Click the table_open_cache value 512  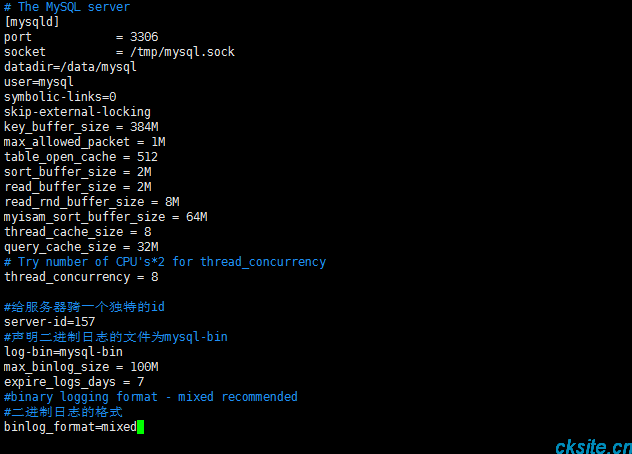coord(147,157)
